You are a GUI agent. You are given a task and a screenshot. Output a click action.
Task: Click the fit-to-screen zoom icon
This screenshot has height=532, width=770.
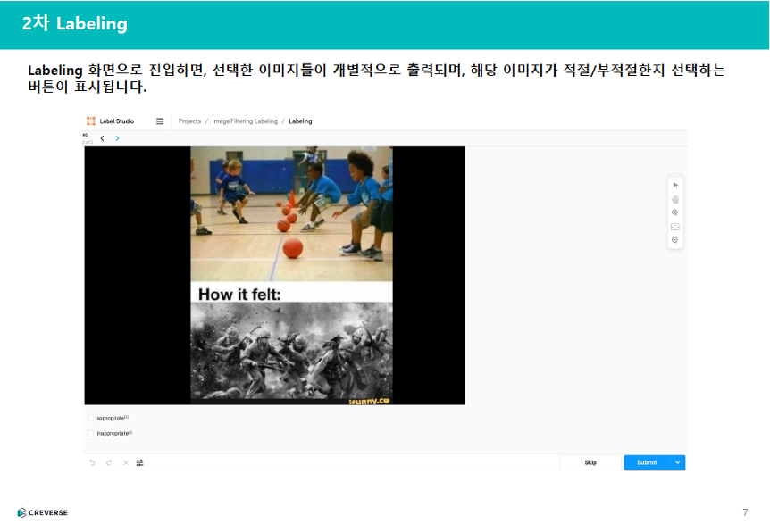(675, 227)
